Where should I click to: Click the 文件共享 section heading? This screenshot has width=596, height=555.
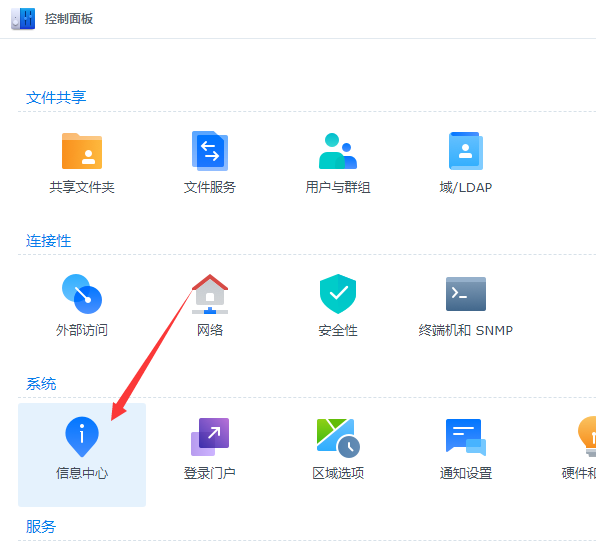(56, 98)
